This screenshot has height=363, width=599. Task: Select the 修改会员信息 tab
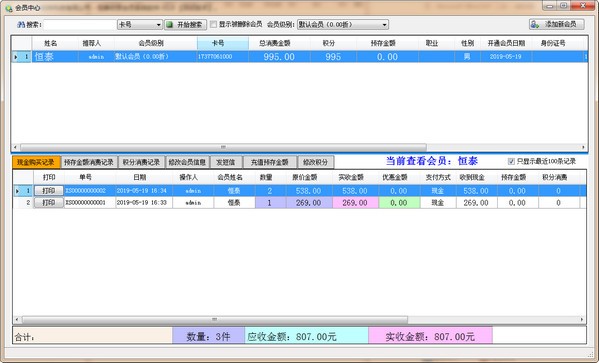coord(188,162)
